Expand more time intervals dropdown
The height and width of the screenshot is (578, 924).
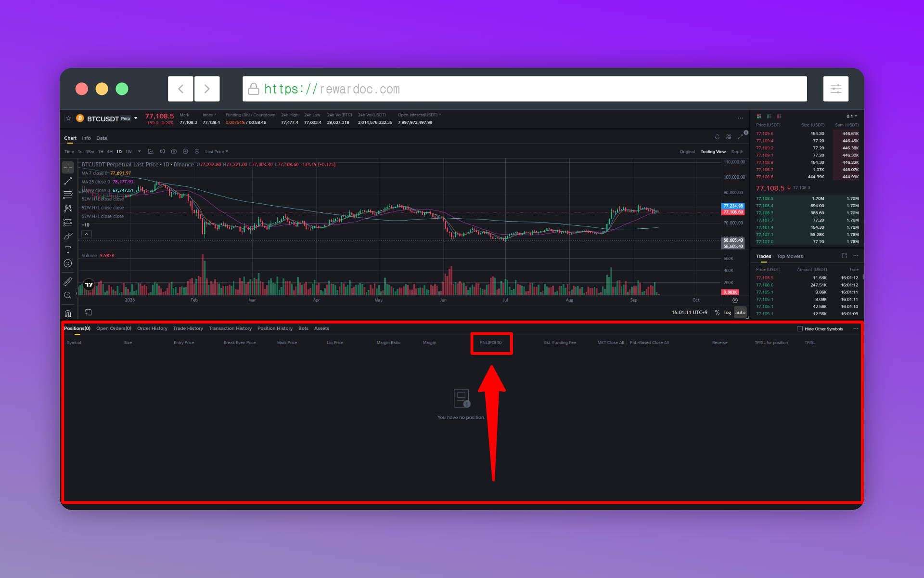click(139, 151)
